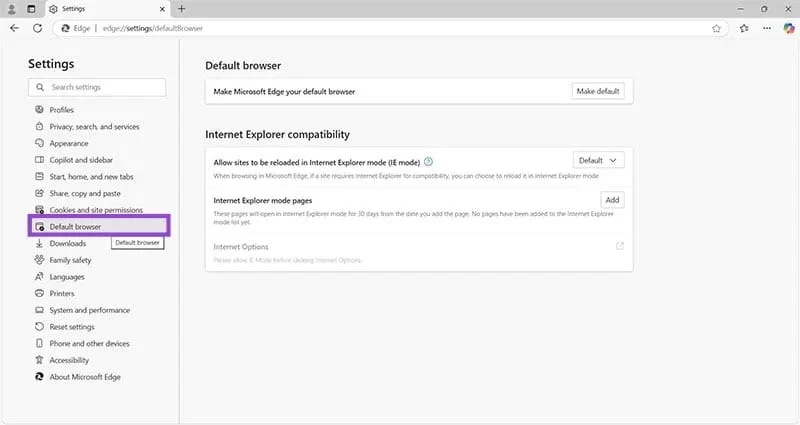Refresh the page with the reload icon

[x=37, y=28]
